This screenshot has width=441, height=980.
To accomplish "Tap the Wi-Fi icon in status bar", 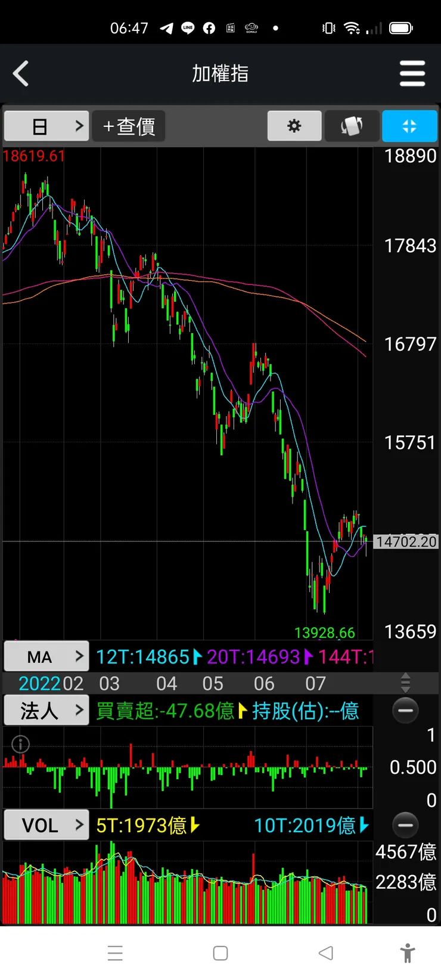I will click(x=352, y=28).
